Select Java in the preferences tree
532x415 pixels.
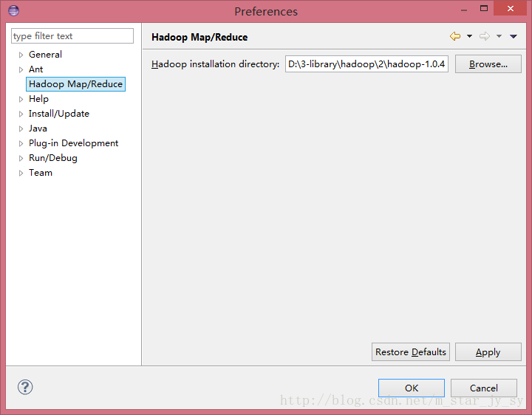38,128
